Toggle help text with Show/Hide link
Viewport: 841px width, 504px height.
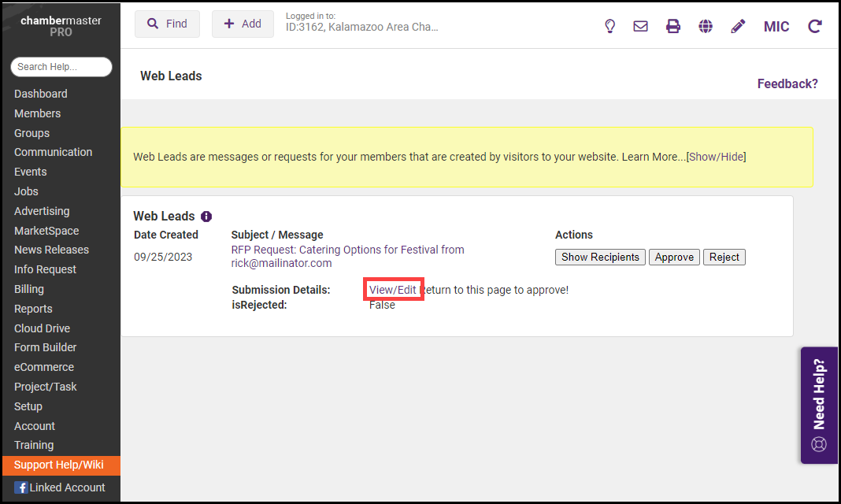coord(716,157)
